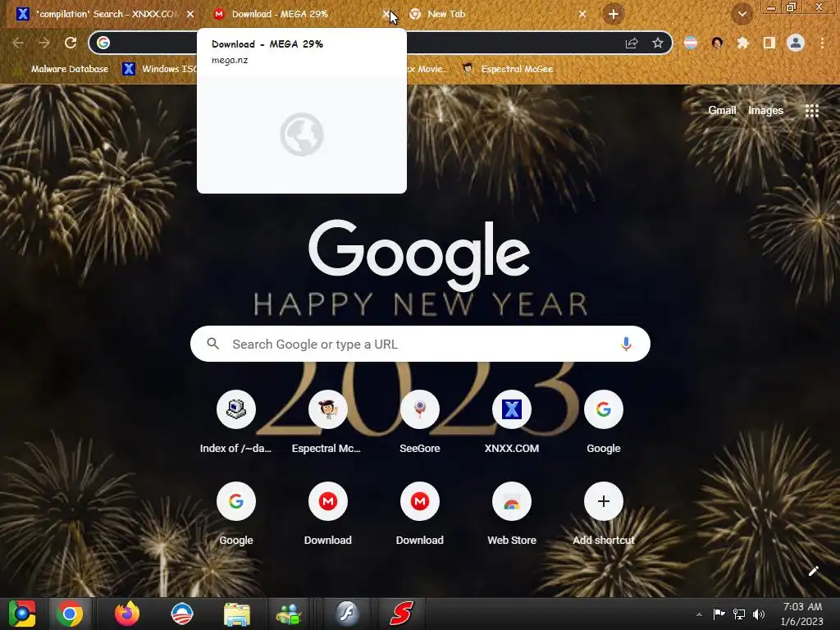Open the Start menu Chrome-styled orb

22,614
